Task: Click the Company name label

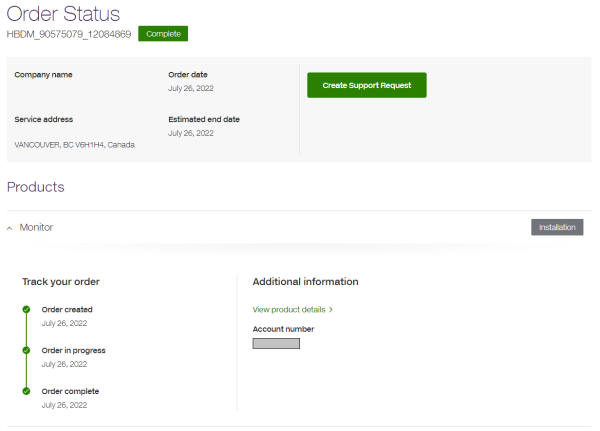Action: point(43,75)
